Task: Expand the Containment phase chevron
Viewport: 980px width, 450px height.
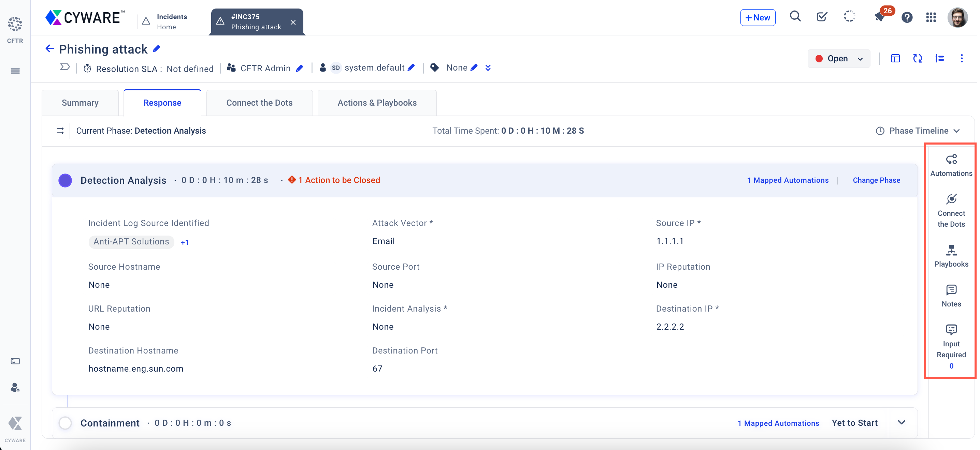Action: (901, 422)
